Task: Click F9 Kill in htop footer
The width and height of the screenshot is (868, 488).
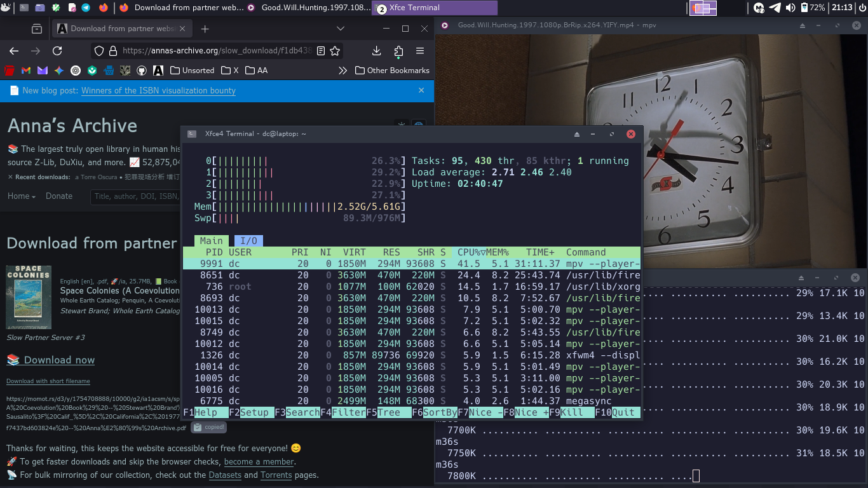Action: pyautogui.click(x=572, y=412)
